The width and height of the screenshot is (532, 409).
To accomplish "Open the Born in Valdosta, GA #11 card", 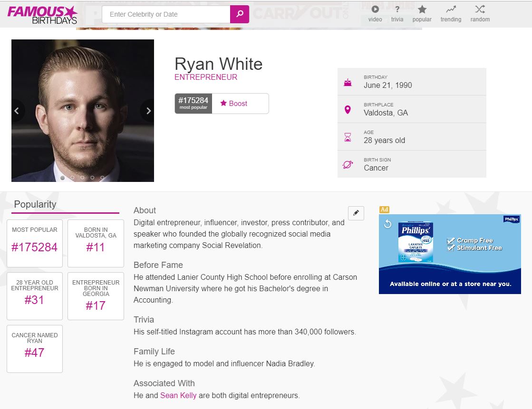I will tap(96, 243).
